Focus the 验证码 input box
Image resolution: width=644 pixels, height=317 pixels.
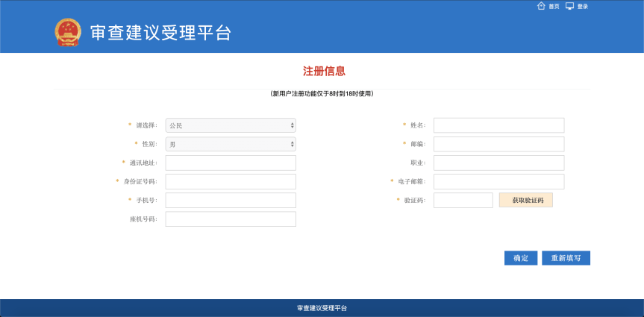tap(463, 200)
